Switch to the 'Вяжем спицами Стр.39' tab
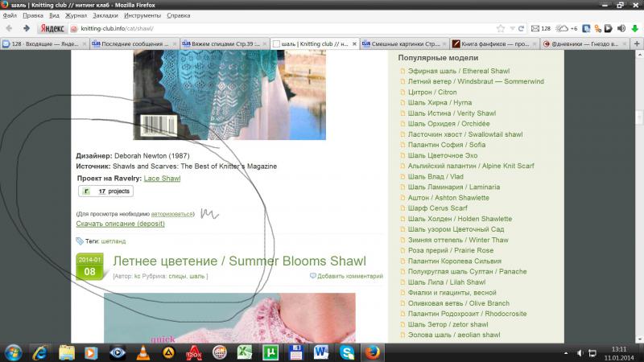The height and width of the screenshot is (362, 644). tap(225, 43)
